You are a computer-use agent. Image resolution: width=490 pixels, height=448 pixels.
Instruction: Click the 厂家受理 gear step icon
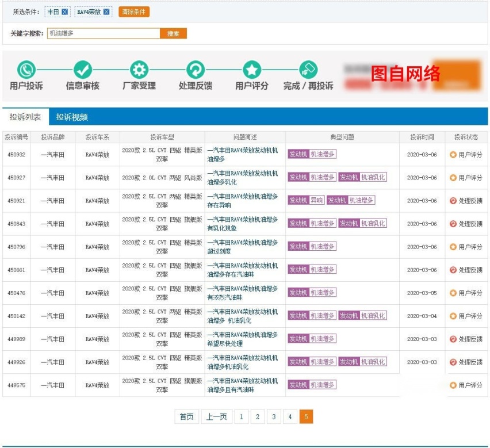pos(139,70)
